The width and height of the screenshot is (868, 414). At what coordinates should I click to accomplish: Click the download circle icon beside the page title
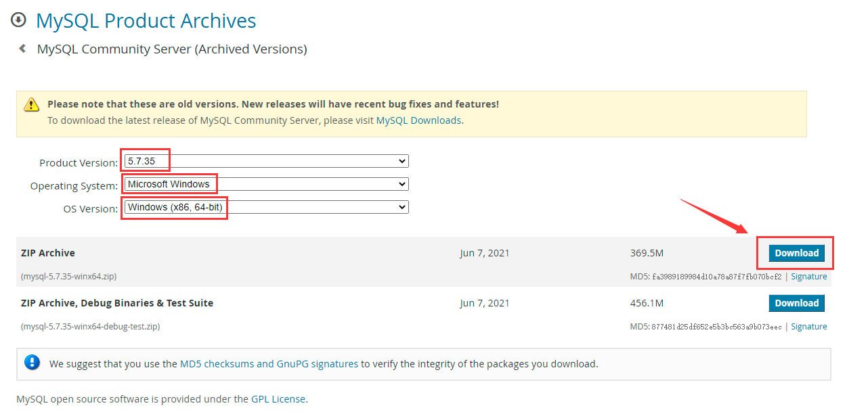tap(18, 20)
